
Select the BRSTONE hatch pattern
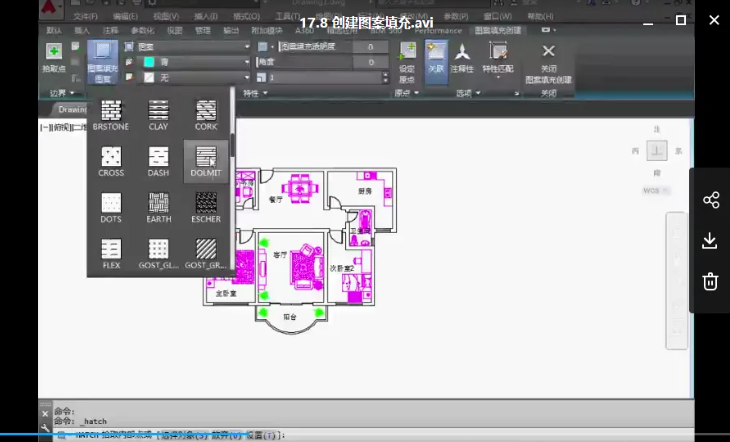click(111, 115)
